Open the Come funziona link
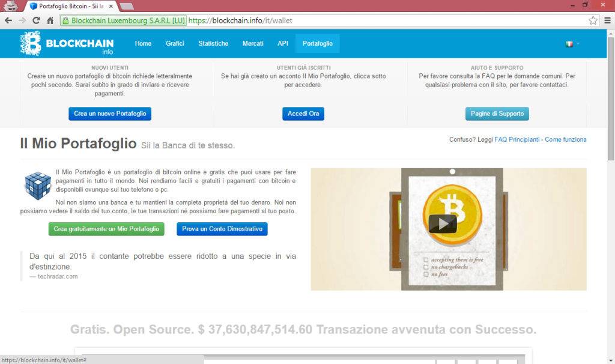This screenshot has width=615, height=364. click(x=566, y=139)
